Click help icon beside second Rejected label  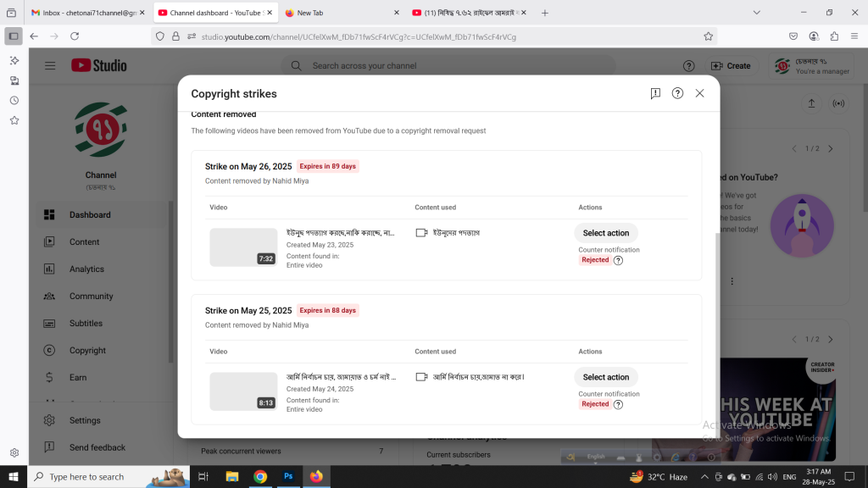618,405
